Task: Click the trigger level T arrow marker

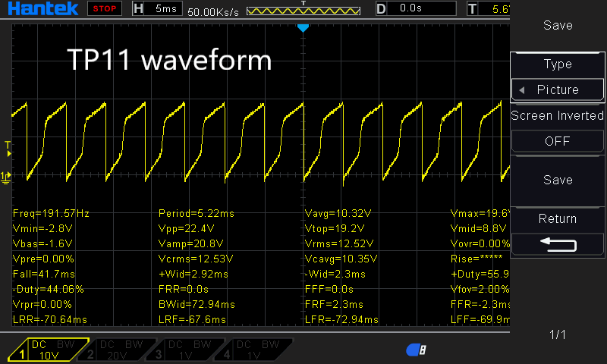Action: pyautogui.click(x=8, y=149)
